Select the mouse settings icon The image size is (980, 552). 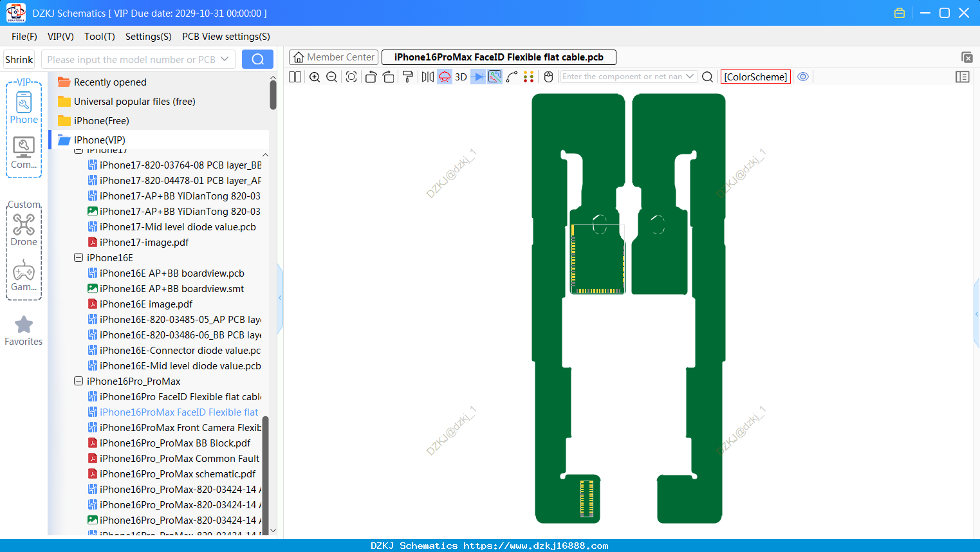click(x=548, y=77)
